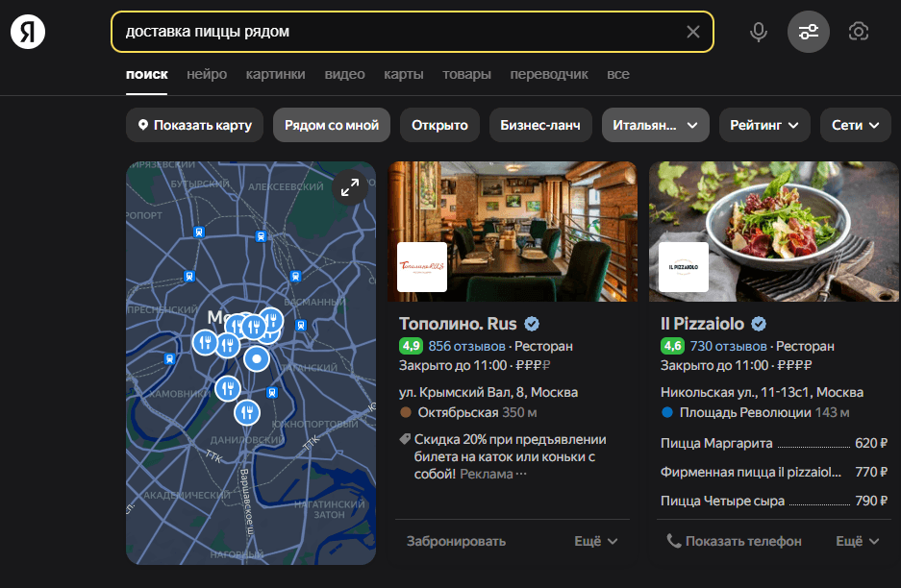
Task: Toggle the Открыто filter
Action: point(439,125)
